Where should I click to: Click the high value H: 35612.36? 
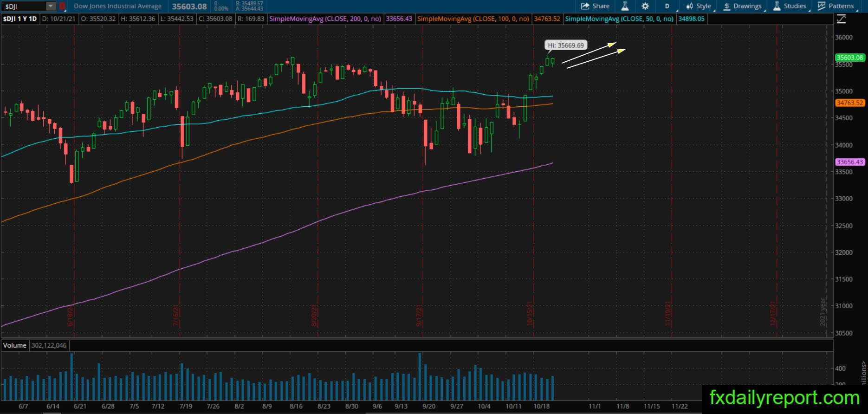point(138,19)
